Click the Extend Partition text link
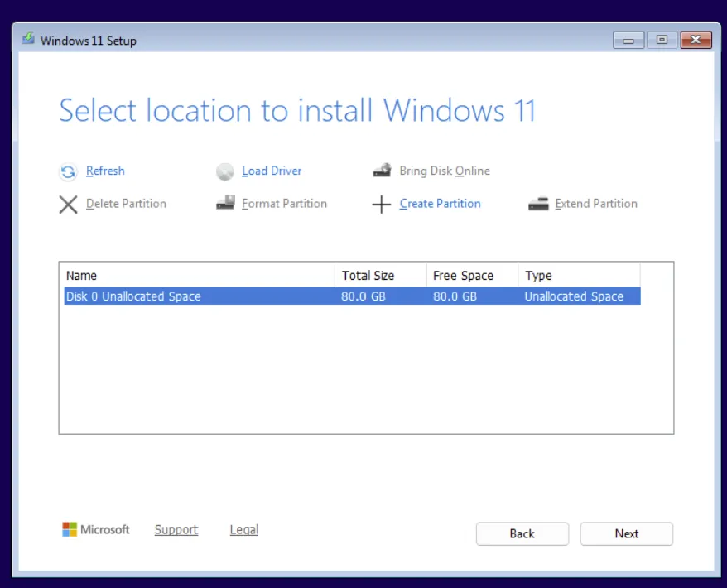 coord(596,204)
